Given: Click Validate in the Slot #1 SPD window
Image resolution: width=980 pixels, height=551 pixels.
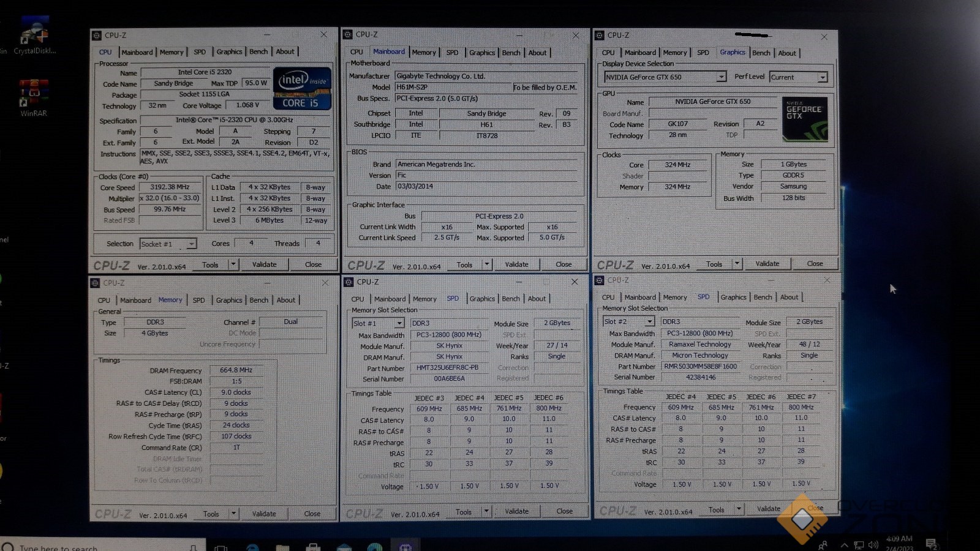Looking at the screenshot, I should 516,511.
